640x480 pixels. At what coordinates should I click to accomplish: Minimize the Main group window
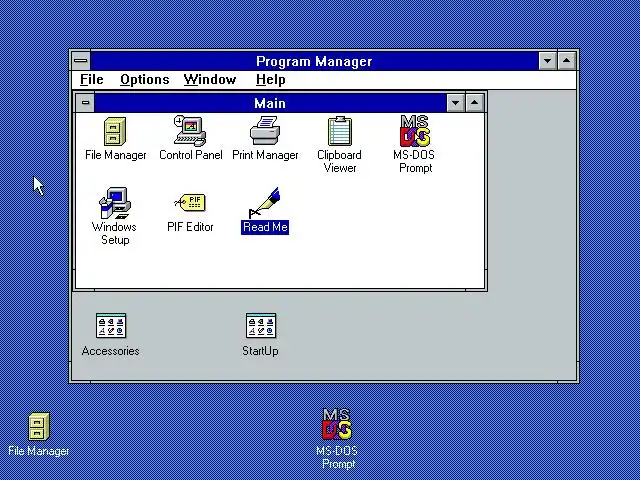pyautogui.click(x=456, y=103)
